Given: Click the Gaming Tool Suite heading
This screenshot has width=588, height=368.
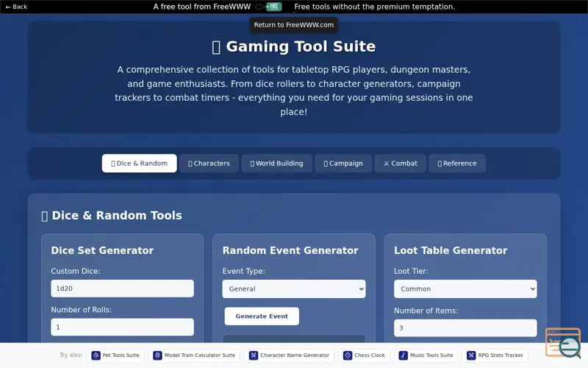Looking at the screenshot, I should pos(293,46).
